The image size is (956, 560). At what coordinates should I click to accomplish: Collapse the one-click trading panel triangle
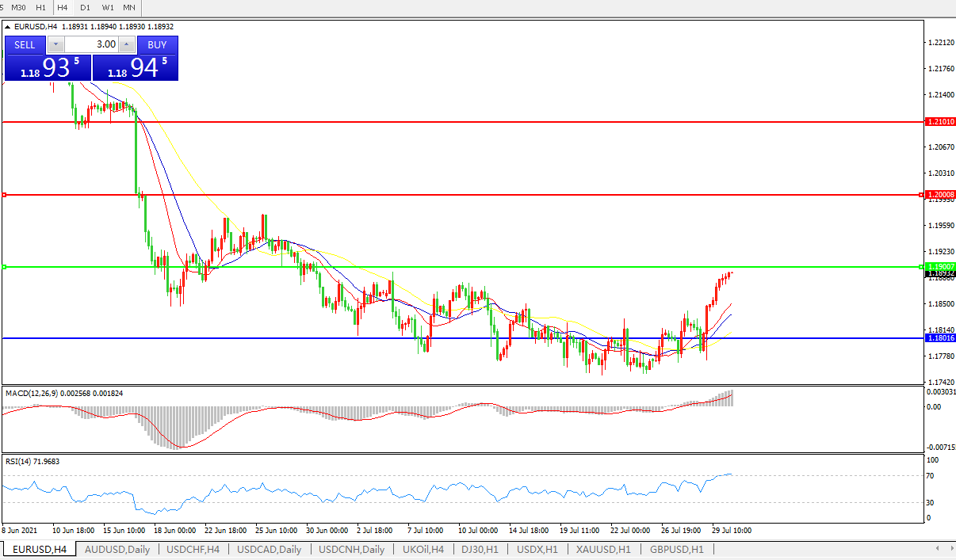[x=8, y=27]
